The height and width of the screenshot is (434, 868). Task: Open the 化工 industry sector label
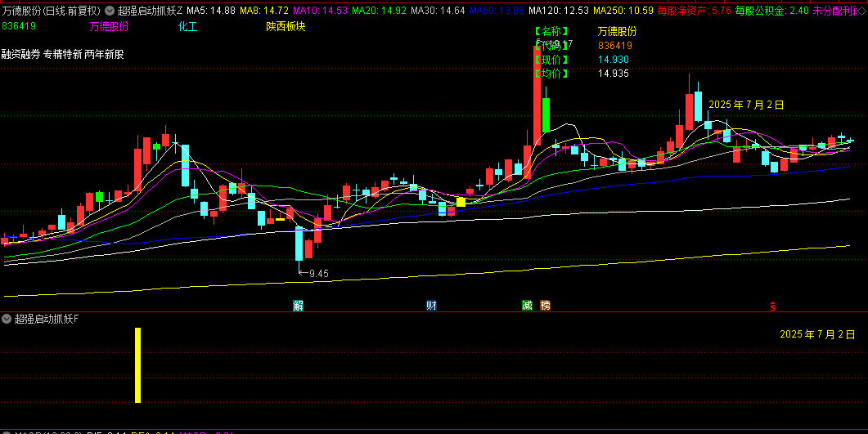(x=187, y=26)
